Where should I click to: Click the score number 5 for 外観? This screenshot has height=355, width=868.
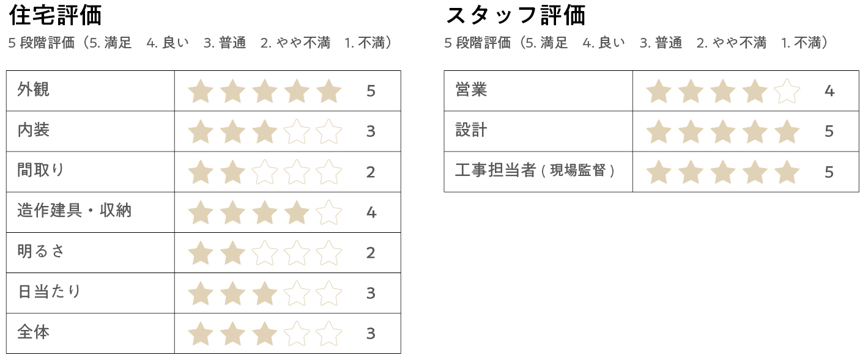click(371, 91)
